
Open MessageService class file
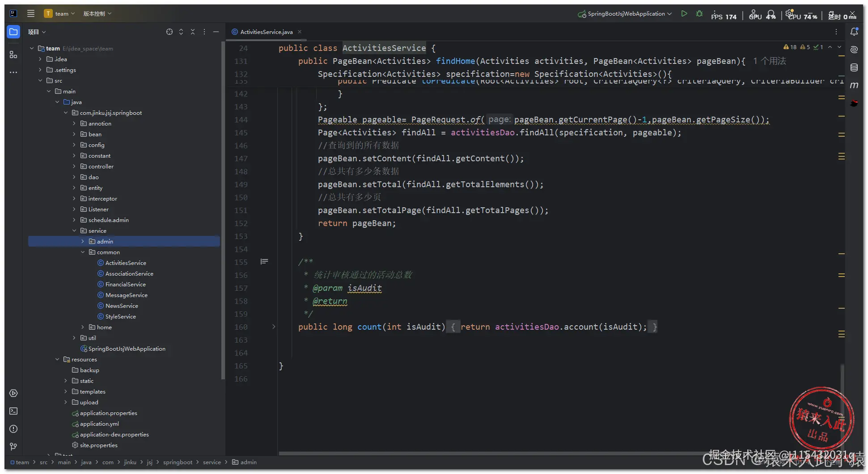click(123, 295)
